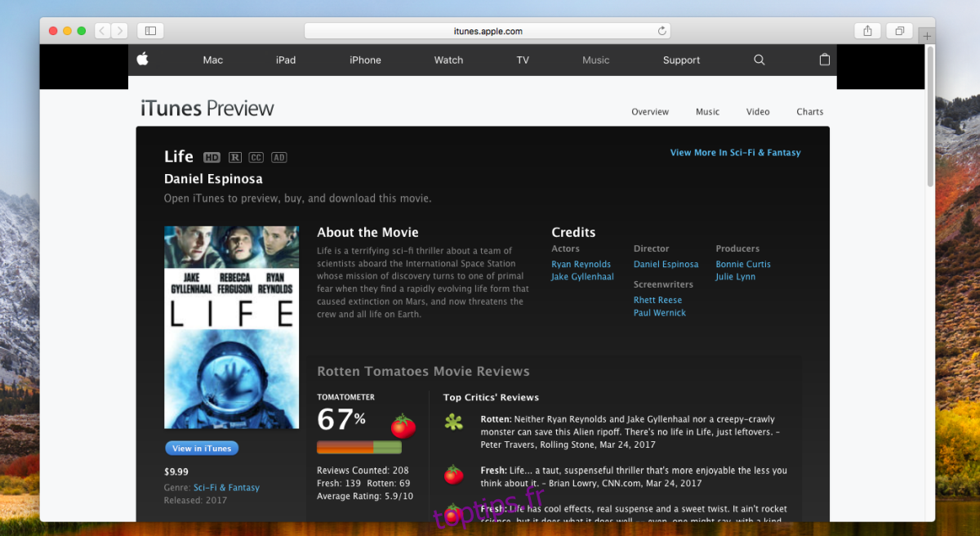Open actor Jake Gyllenhaal link
Screen dimensions: 980x536
582,277
